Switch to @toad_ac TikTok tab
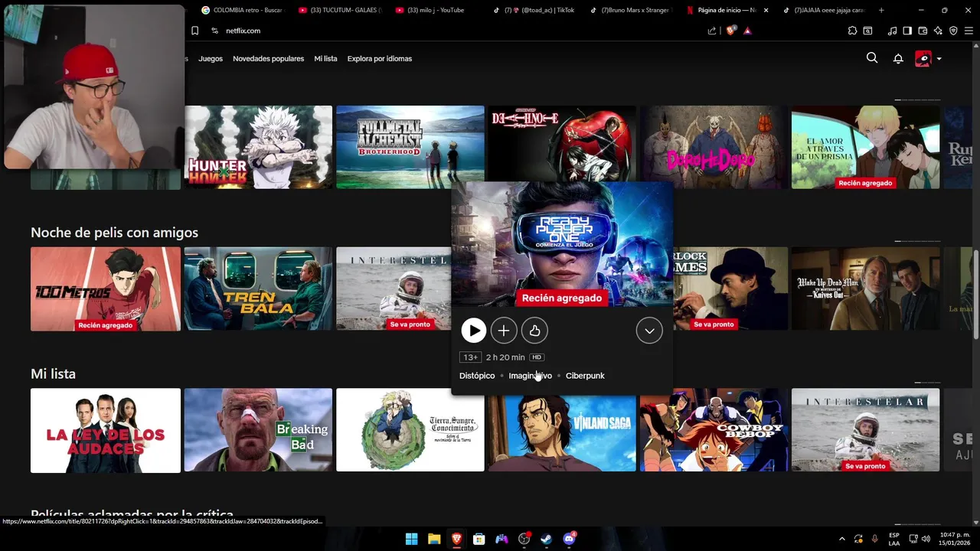The width and height of the screenshot is (980, 551). [x=534, y=10]
